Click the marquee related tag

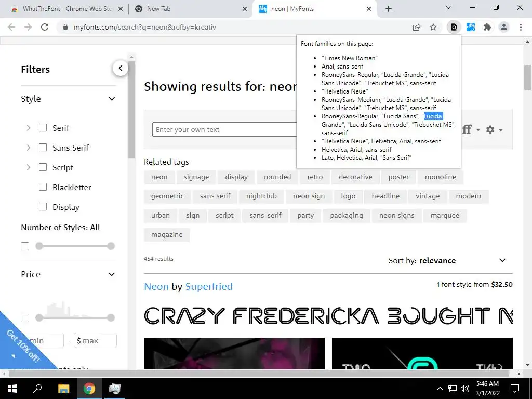[x=445, y=216]
